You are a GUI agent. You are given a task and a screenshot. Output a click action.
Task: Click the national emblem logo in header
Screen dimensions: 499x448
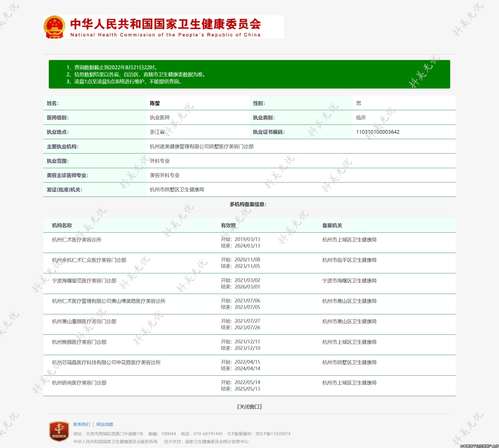[54, 27]
